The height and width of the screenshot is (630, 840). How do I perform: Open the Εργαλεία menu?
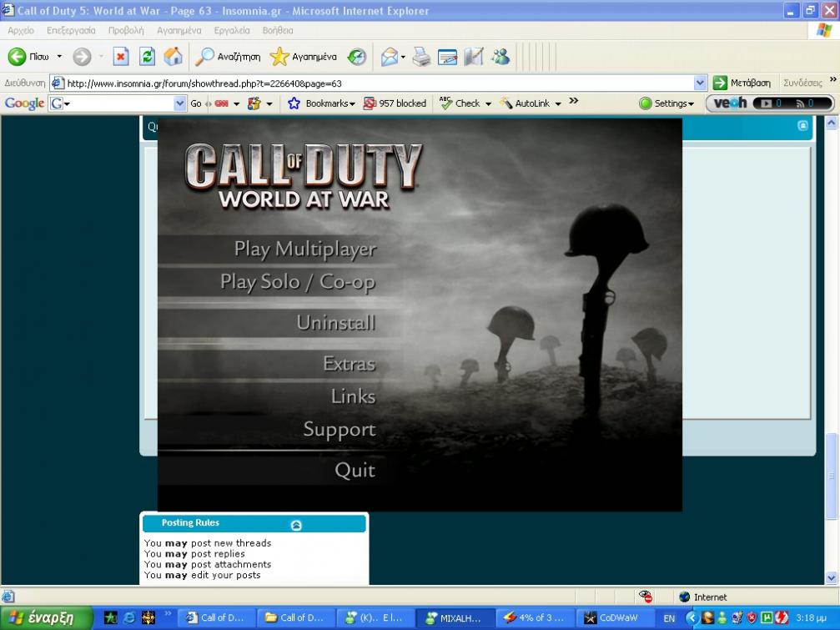(x=232, y=31)
